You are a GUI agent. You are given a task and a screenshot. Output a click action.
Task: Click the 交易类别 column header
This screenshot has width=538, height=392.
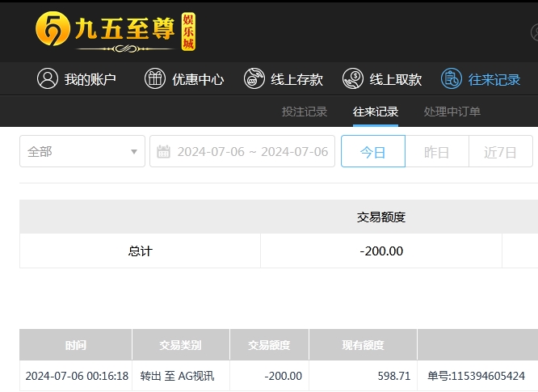coord(180,344)
